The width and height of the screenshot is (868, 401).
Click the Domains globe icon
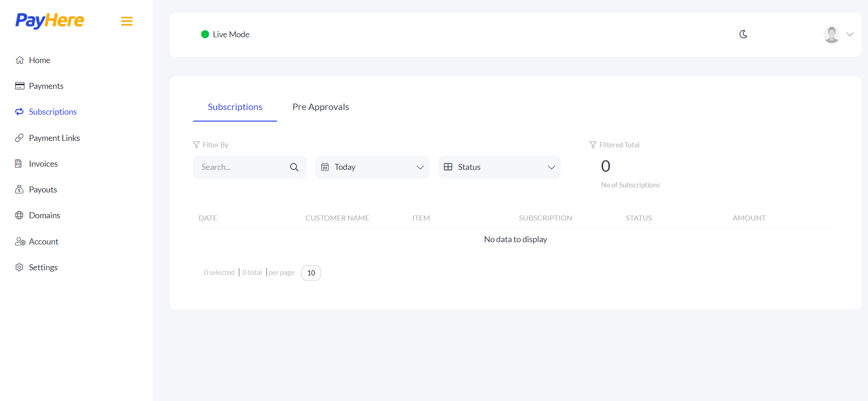pos(19,215)
